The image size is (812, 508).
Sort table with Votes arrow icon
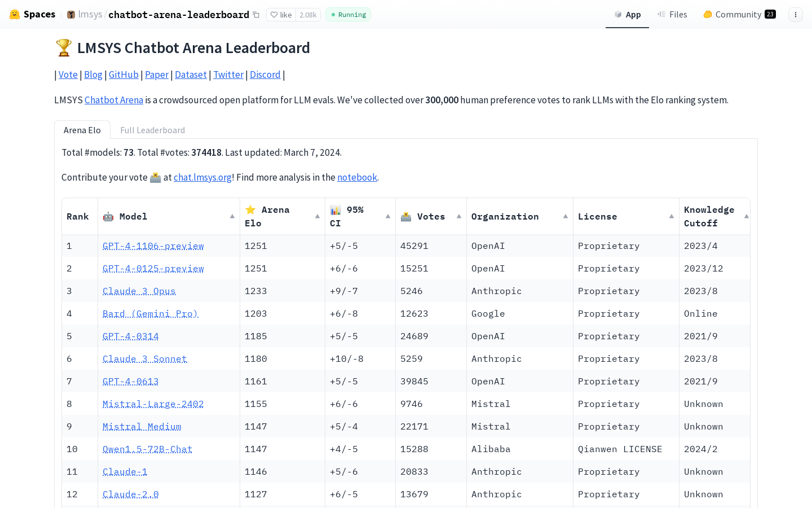(x=459, y=215)
